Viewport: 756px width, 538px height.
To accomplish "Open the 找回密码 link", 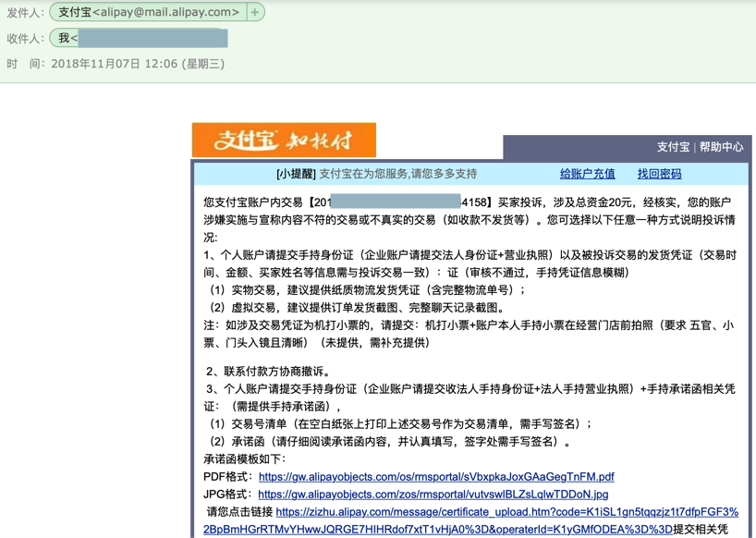I will 659,174.
